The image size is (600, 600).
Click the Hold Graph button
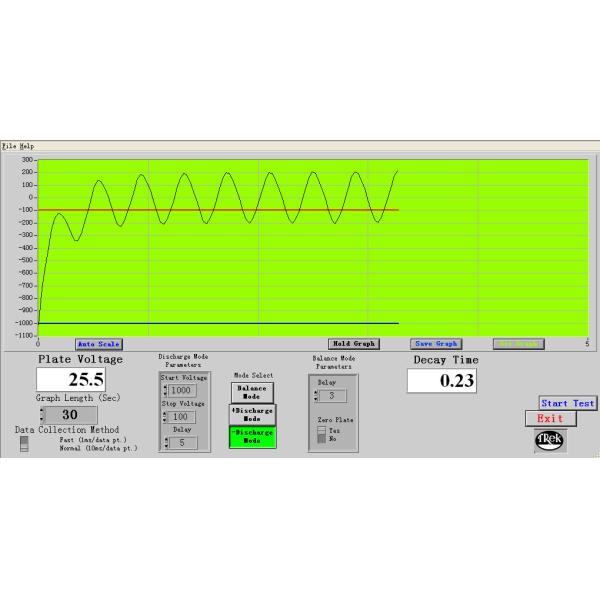point(354,344)
